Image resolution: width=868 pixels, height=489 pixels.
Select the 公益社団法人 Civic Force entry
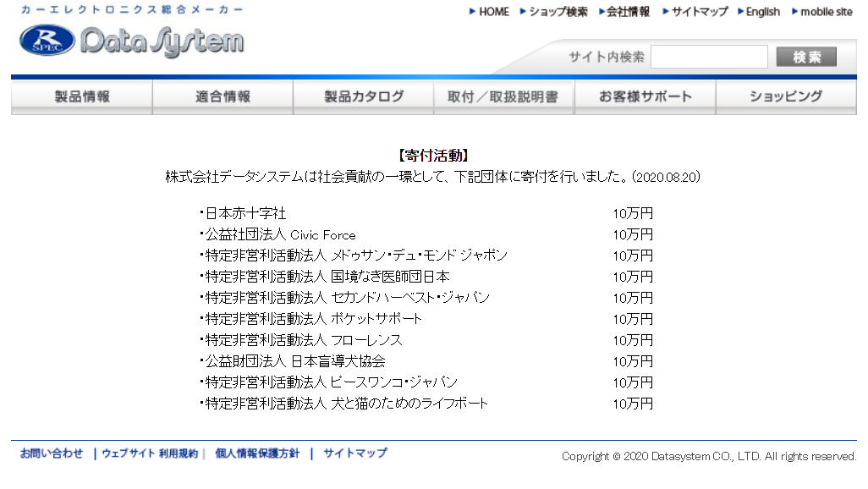tap(277, 235)
